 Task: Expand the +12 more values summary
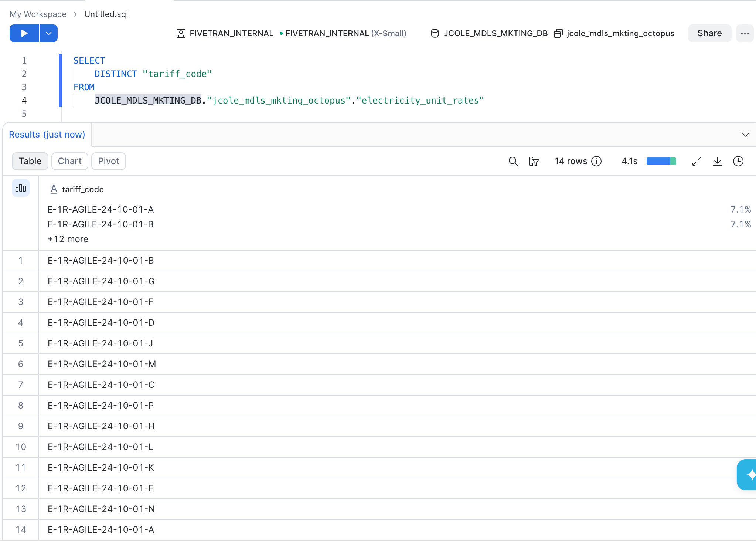(68, 239)
